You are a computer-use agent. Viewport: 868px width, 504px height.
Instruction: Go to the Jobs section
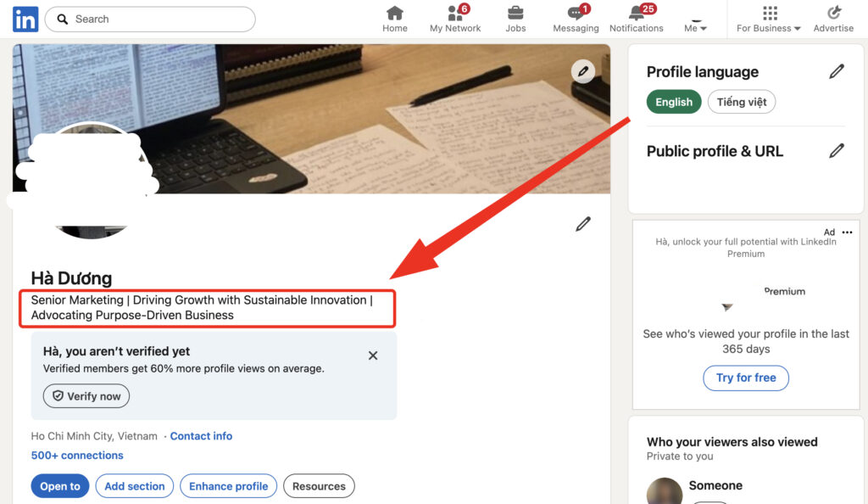point(515,20)
